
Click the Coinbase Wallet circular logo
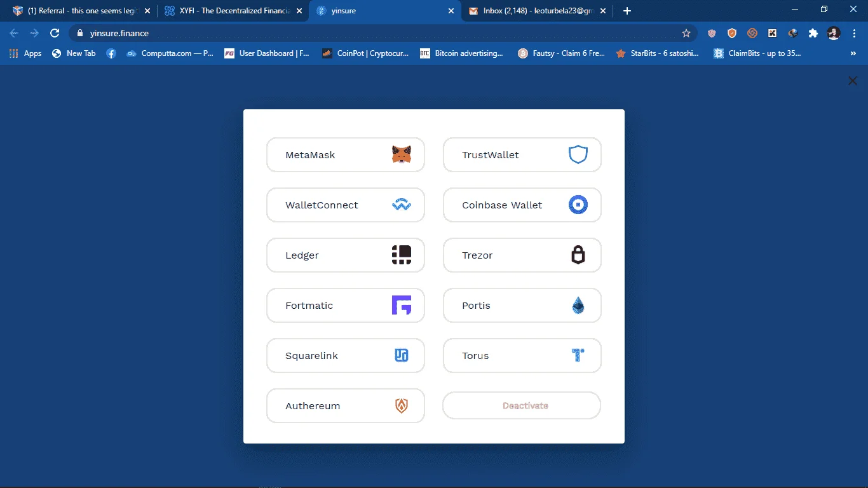(x=578, y=205)
